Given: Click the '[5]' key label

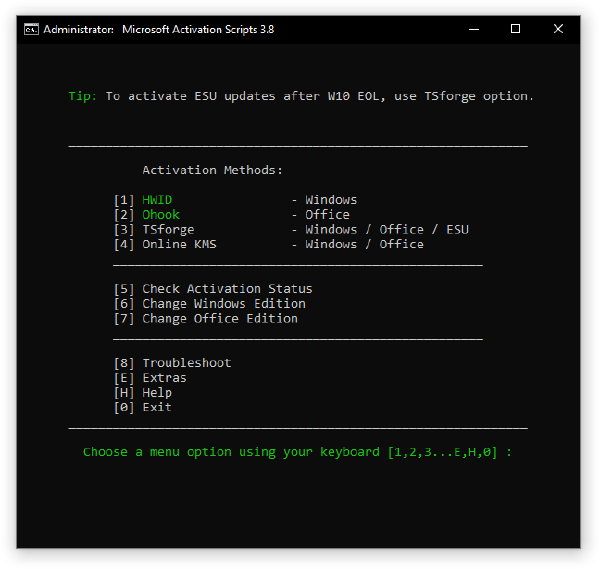Looking at the screenshot, I should pos(124,289).
